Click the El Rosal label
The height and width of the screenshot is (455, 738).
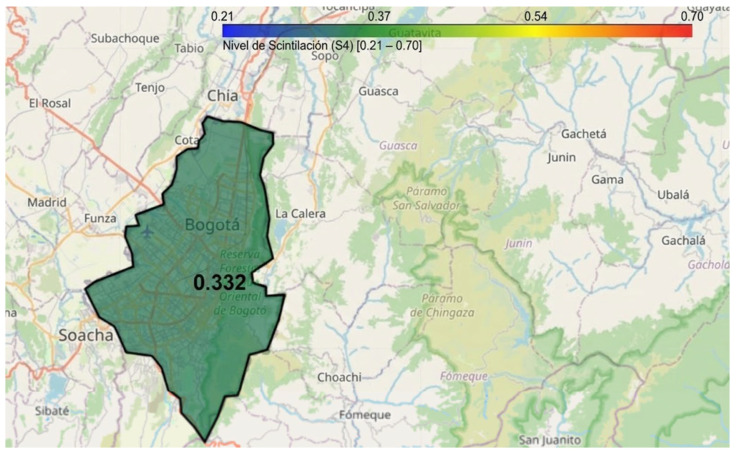coord(50,103)
